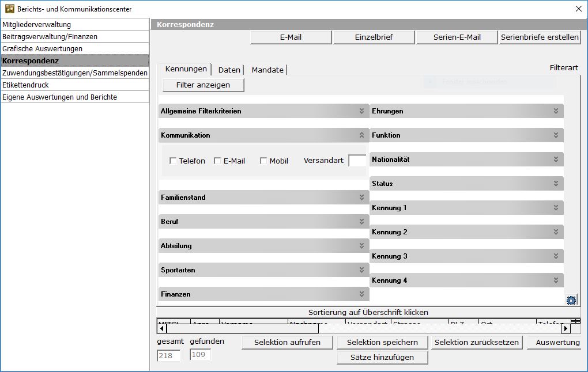Screen dimensions: 588x372
Task: Expand the Ehrungen filter section
Action: [x=556, y=111]
